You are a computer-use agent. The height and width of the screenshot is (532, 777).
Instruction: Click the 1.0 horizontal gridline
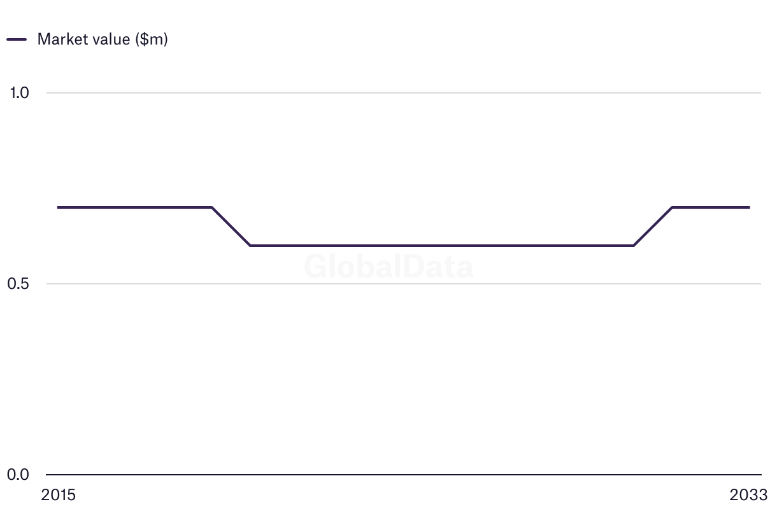[x=404, y=93]
